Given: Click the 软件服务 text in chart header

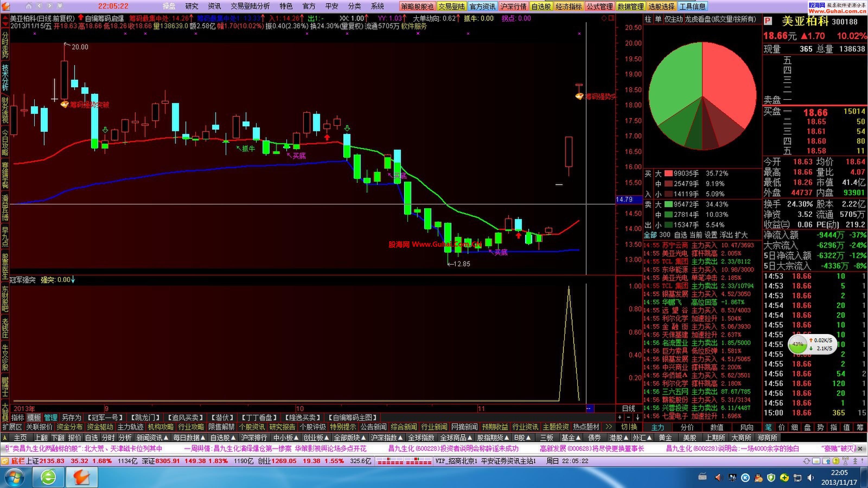Looking at the screenshot, I should 414,26.
